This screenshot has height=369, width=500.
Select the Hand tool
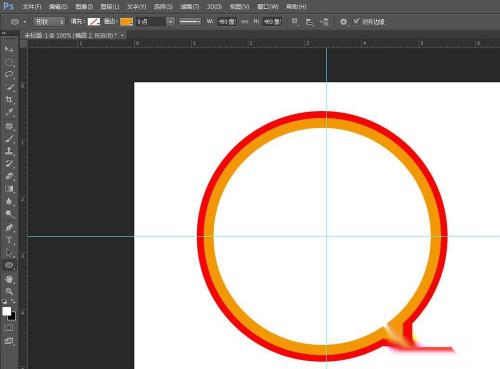[x=9, y=279]
